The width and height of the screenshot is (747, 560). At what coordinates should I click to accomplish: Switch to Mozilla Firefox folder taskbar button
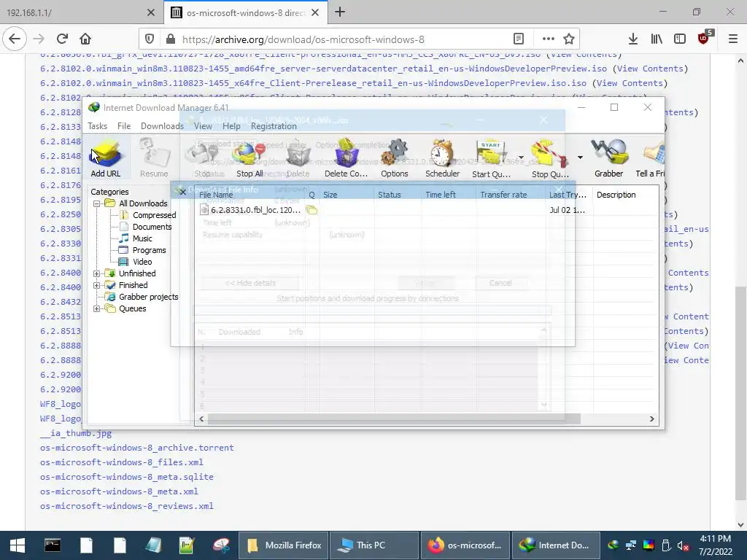[x=283, y=545]
